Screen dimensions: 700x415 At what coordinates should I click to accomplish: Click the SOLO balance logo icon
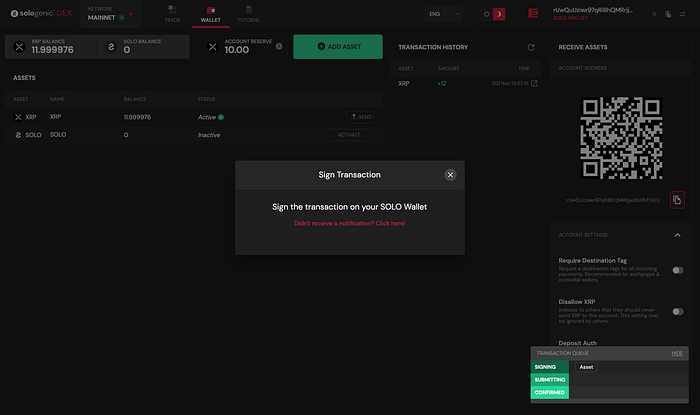coord(111,46)
